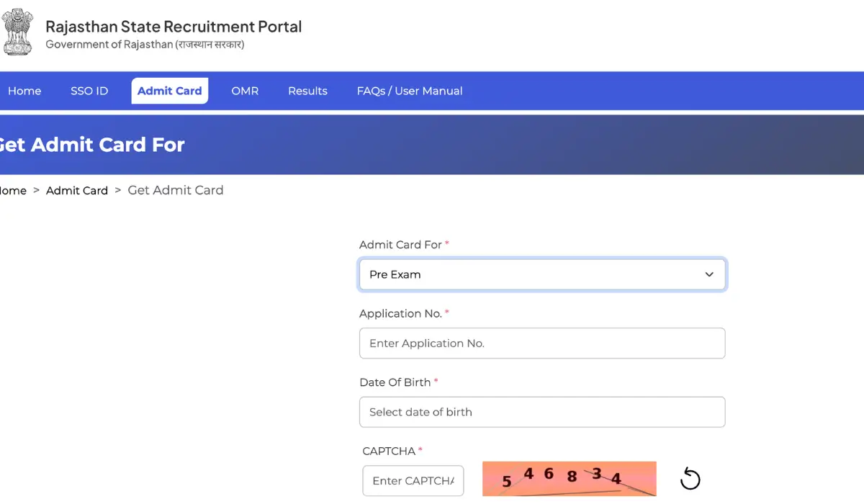Click the Home breadcrumb link
864x504 pixels.
[x=10, y=190]
